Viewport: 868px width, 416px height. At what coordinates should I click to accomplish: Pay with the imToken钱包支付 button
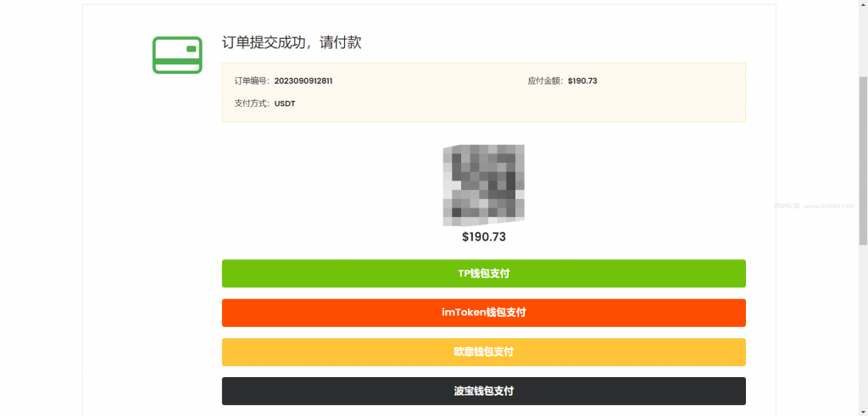point(484,313)
